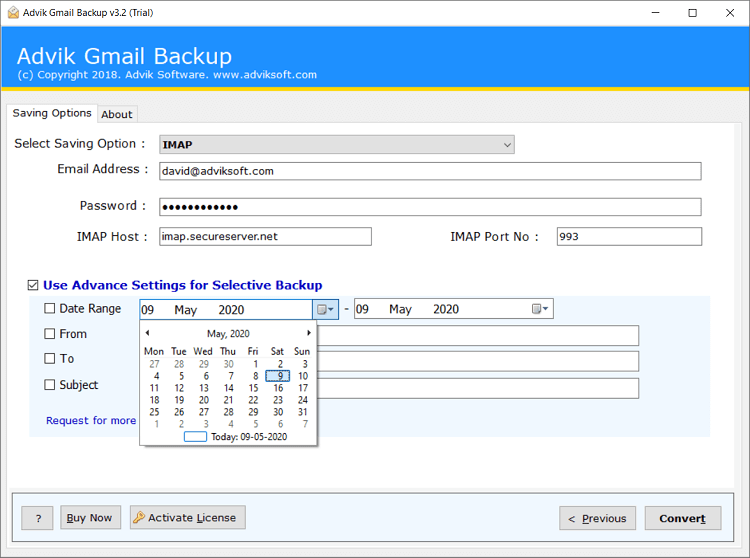Enable the Subject filter checkbox
The height and width of the screenshot is (558, 750).
(49, 385)
